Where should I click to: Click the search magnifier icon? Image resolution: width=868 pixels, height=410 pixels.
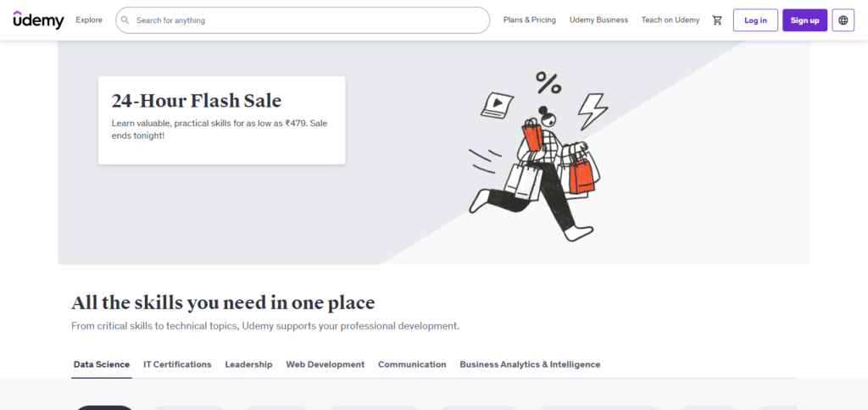point(125,20)
